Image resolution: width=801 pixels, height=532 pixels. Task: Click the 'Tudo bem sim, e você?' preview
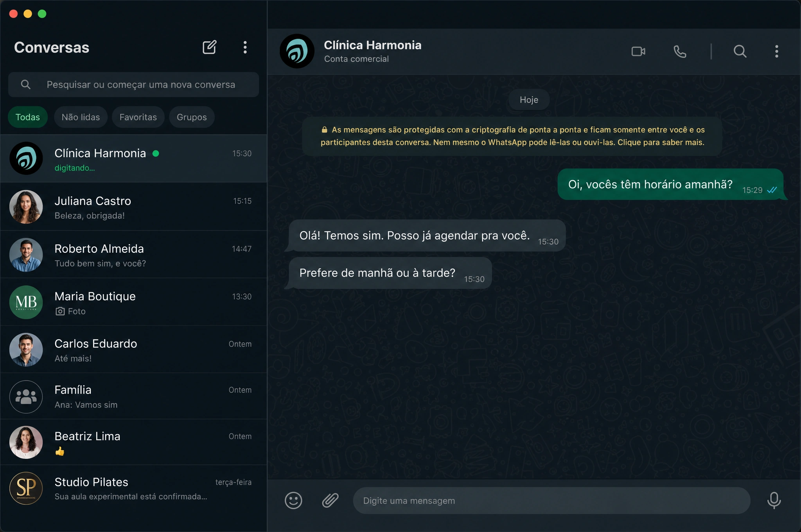(100, 263)
